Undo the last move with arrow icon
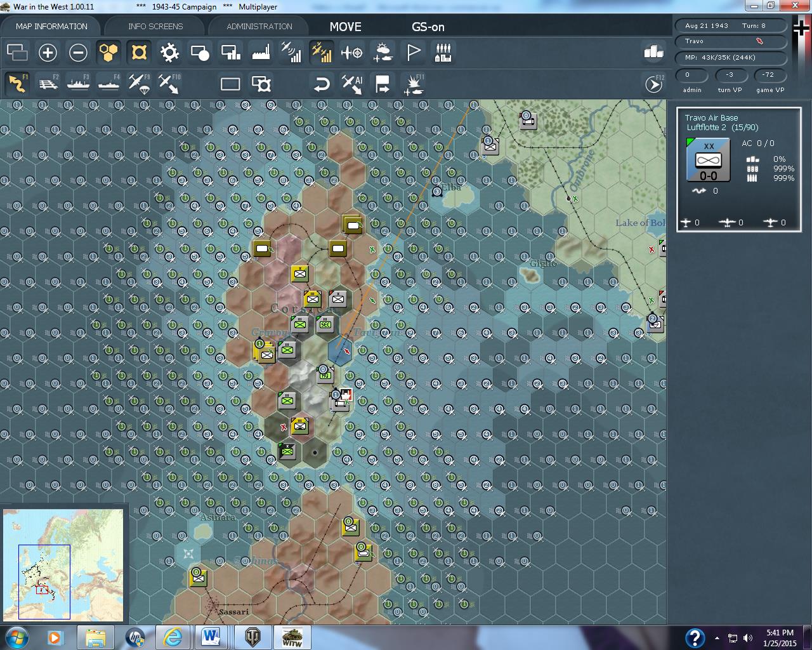The width and height of the screenshot is (812, 650). (322, 84)
